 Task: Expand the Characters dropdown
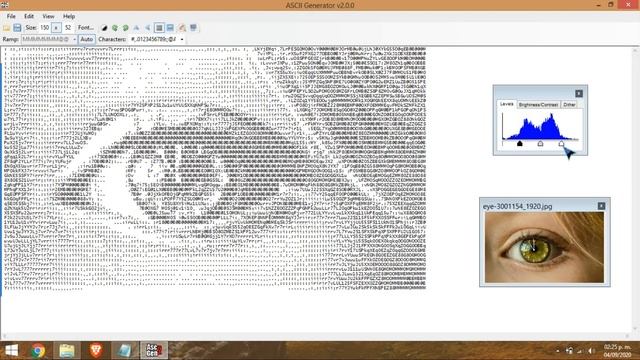tap(182, 39)
